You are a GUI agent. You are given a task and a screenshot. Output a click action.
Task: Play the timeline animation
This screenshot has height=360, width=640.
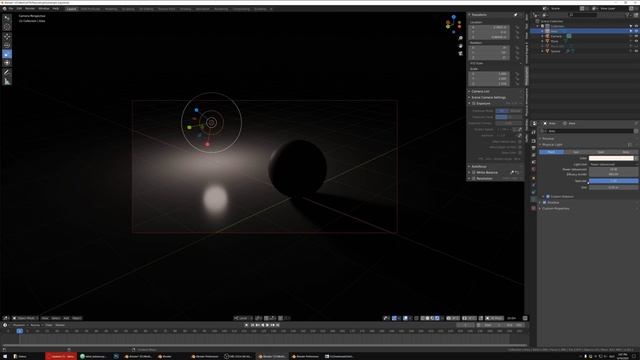(x=267, y=325)
